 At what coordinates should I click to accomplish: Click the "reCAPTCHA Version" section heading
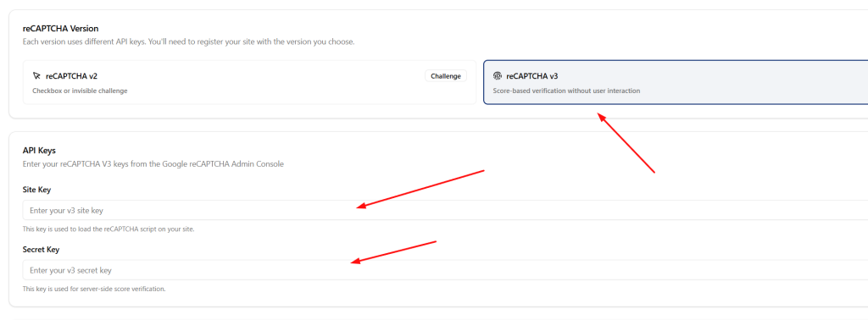[x=61, y=28]
